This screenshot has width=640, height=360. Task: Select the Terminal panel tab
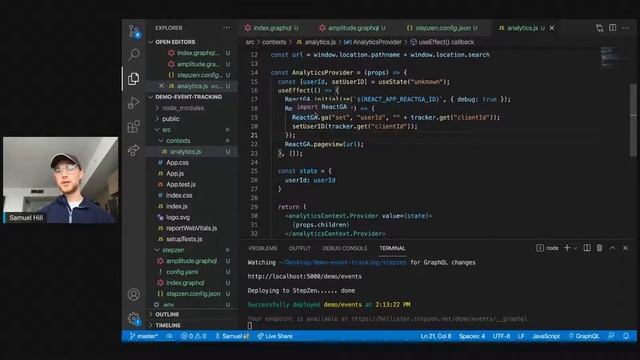coord(392,248)
